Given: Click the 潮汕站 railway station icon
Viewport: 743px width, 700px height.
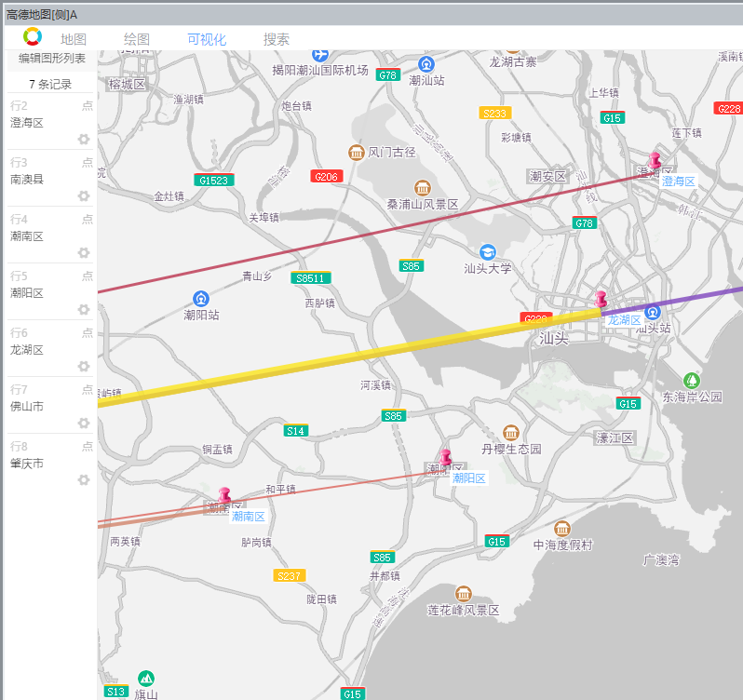Looking at the screenshot, I should point(426,64).
